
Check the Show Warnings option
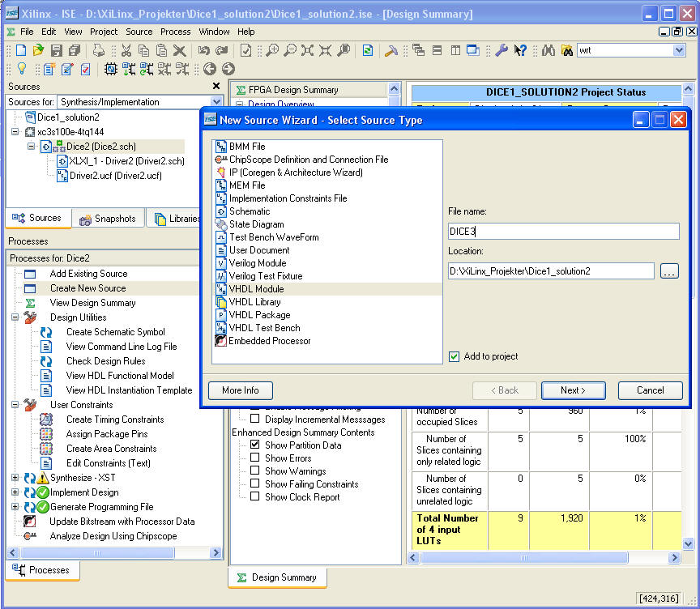255,471
